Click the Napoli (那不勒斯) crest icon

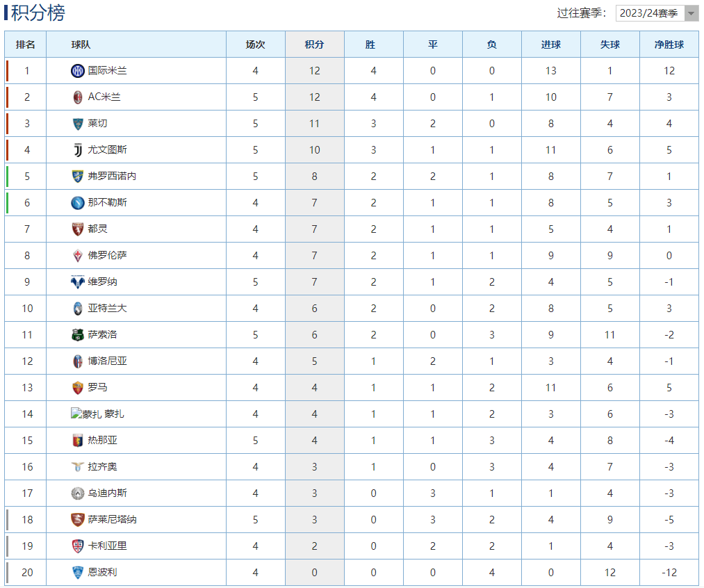(78, 203)
